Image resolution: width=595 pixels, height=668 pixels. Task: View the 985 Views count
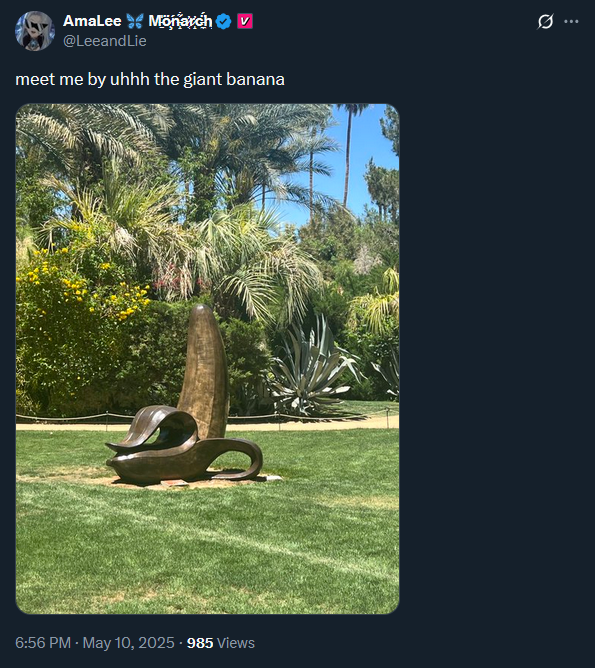click(x=221, y=642)
